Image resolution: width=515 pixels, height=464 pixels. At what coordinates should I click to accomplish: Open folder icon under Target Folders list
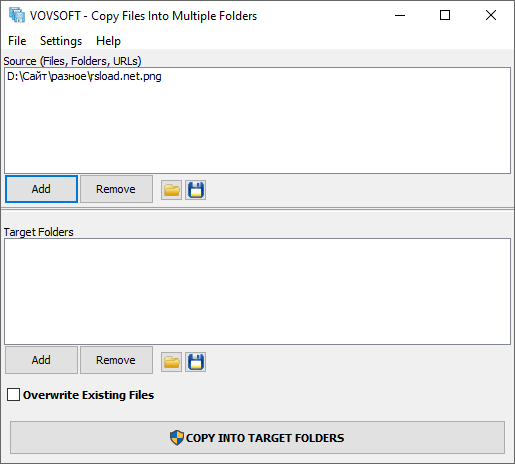[x=171, y=362]
